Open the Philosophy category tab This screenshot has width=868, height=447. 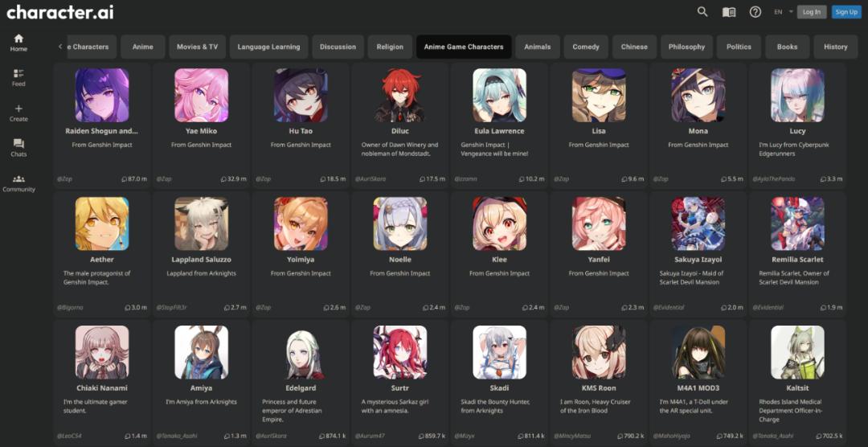686,47
